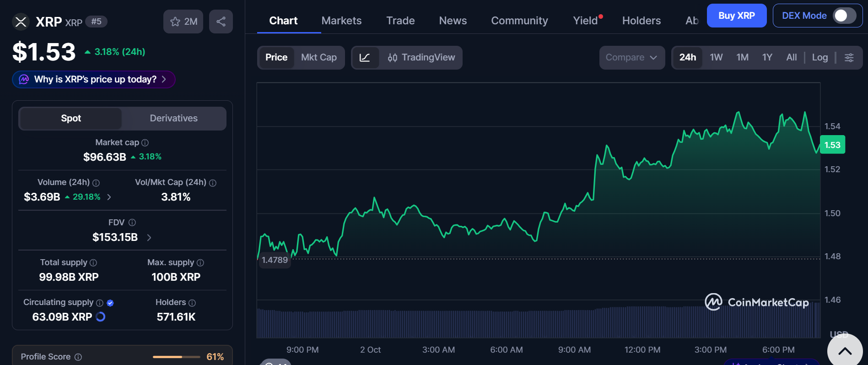Screen dimensions: 868x365
Task: Show Volume (24h) info icon
Action: pos(96,183)
